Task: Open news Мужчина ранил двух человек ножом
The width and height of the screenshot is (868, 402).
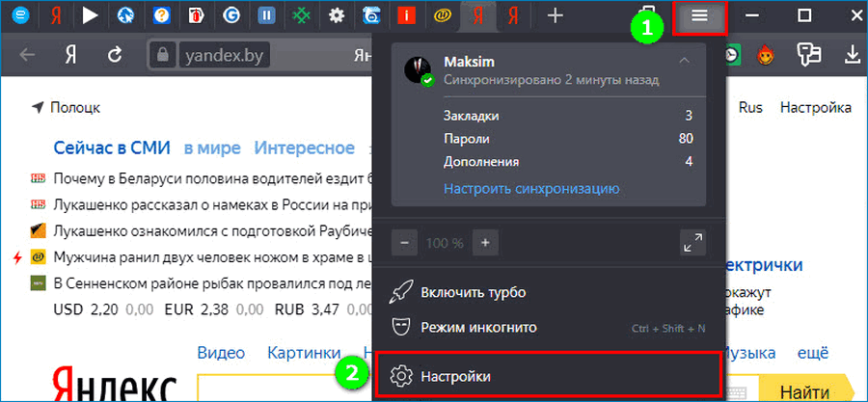Action: [212, 257]
